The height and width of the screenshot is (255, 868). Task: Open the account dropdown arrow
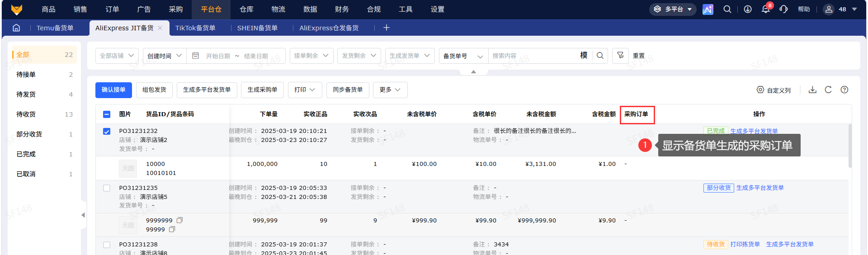click(854, 9)
